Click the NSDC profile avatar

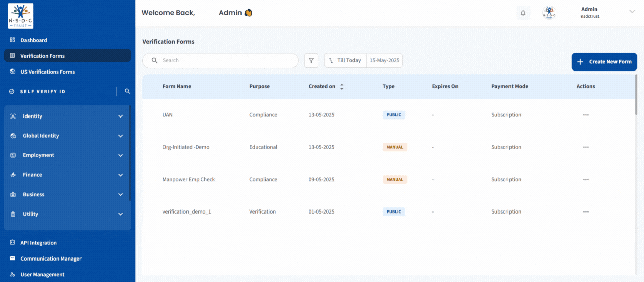pos(549,13)
